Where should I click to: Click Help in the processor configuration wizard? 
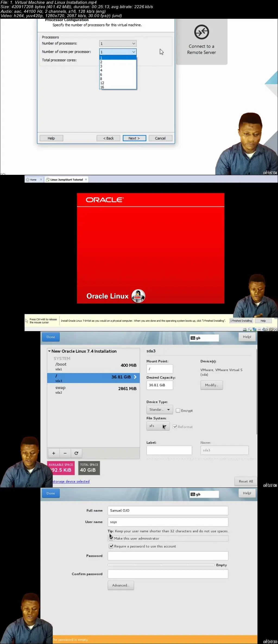click(x=51, y=138)
